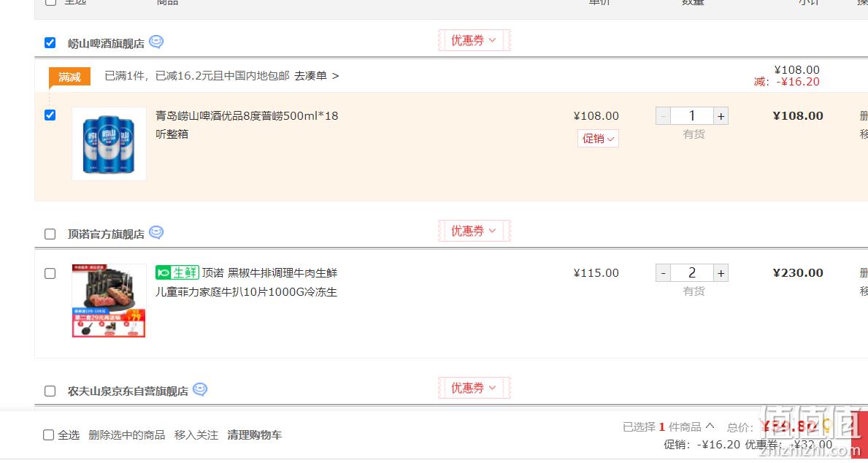868x463 pixels.
Task: Open chat icon beside 农夫山泉京东自营旗舰店
Action: [200, 390]
